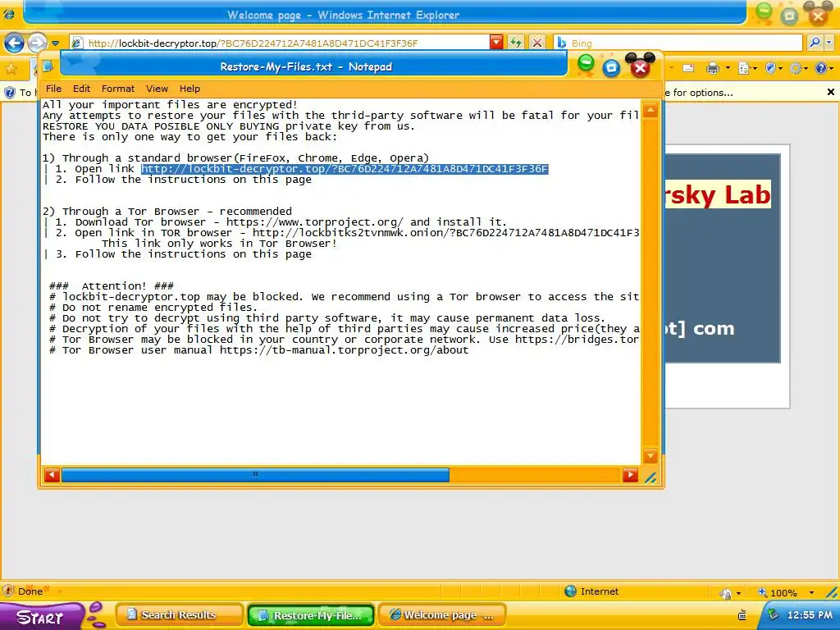Open Notepad Format menu

(x=118, y=89)
